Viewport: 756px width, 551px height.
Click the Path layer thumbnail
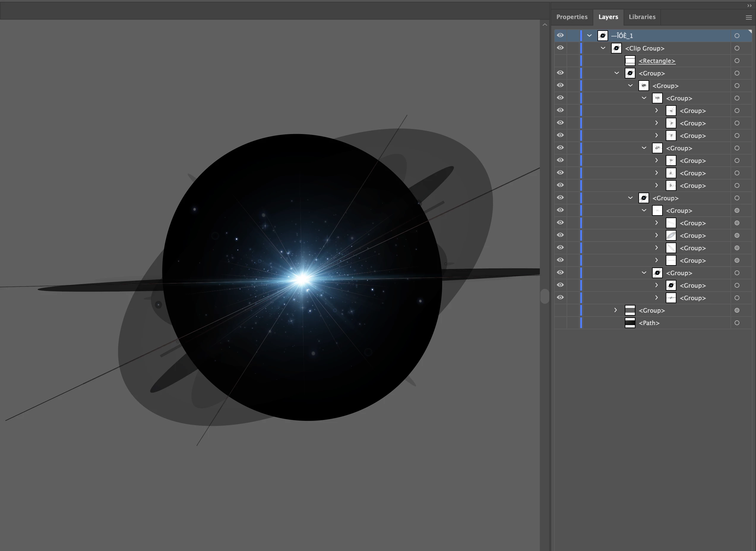click(630, 323)
